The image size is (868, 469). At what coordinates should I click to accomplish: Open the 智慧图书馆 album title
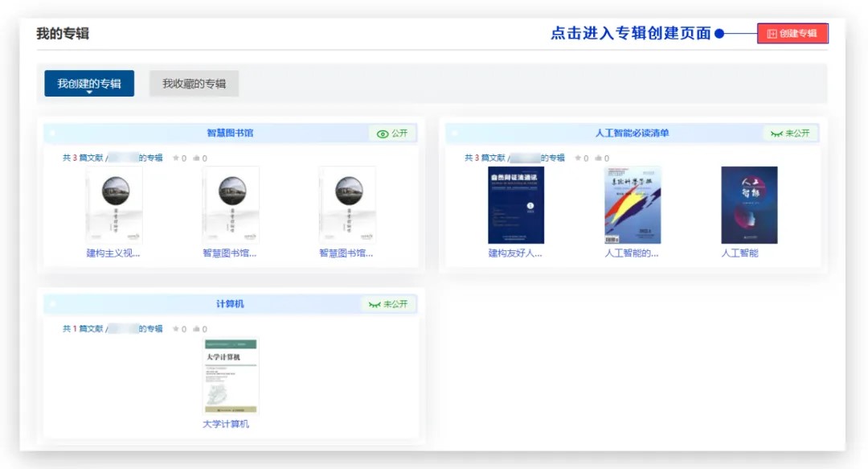(x=230, y=134)
